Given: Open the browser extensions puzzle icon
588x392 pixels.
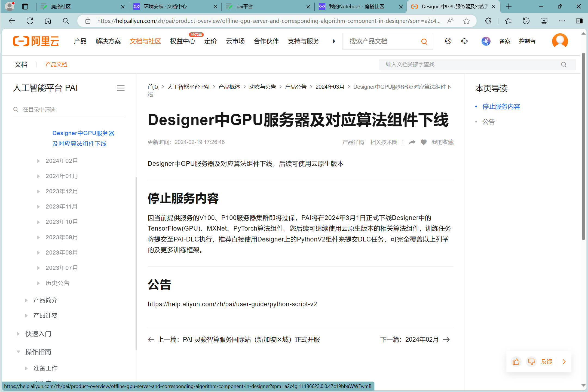Looking at the screenshot, I should pyautogui.click(x=488, y=21).
